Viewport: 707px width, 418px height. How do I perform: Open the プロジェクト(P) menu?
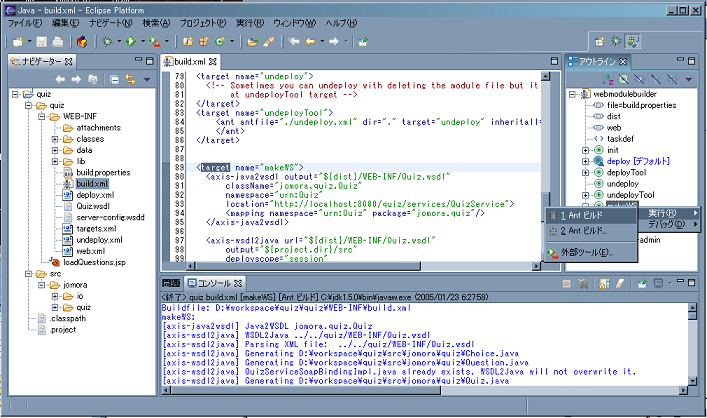pyautogui.click(x=201, y=22)
